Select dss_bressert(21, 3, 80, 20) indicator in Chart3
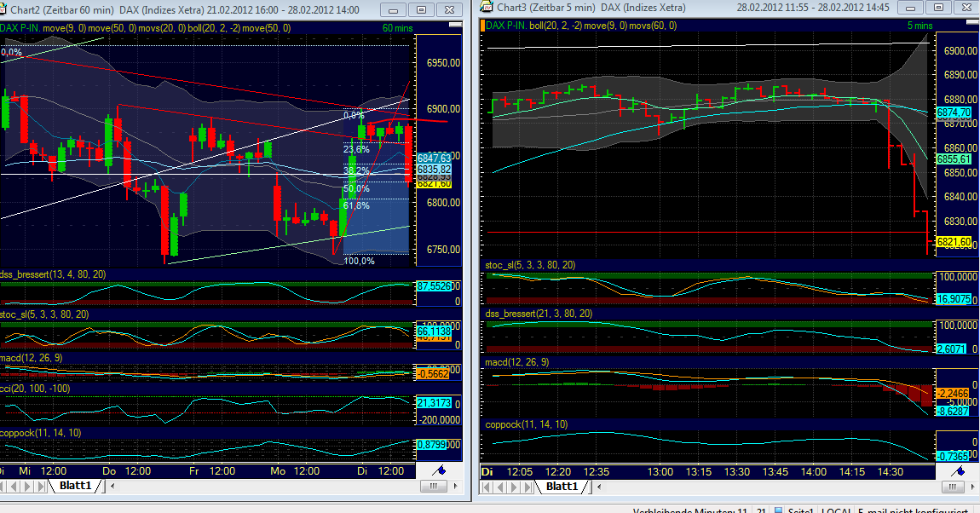The width and height of the screenshot is (980, 513). pos(538,313)
